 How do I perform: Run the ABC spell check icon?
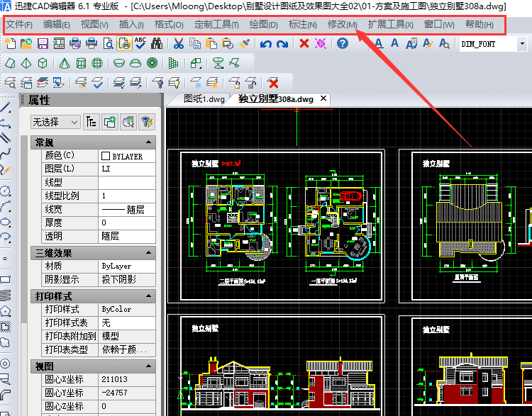coord(140,43)
